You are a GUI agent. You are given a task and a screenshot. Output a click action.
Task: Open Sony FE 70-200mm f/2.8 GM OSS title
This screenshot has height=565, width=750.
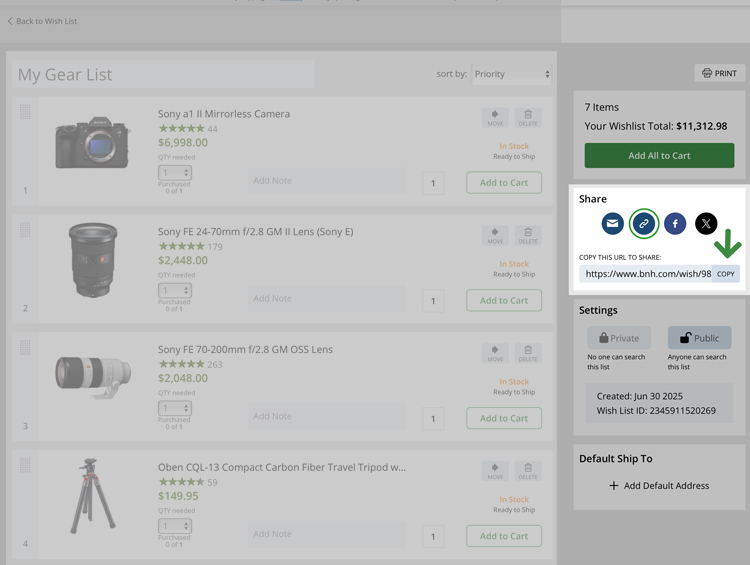point(245,349)
